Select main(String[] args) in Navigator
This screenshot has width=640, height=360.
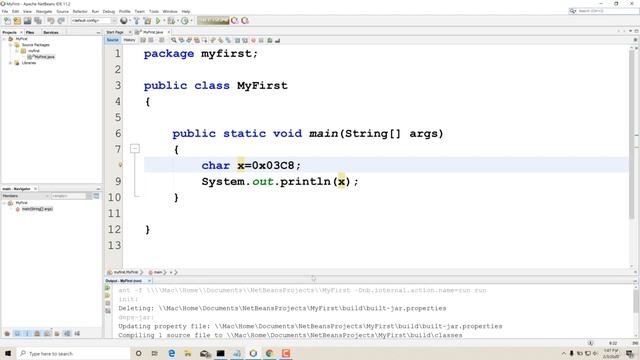[x=37, y=209]
